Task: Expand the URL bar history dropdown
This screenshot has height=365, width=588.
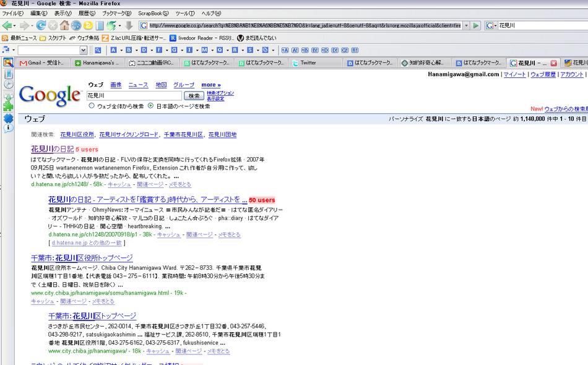Action: [466, 25]
